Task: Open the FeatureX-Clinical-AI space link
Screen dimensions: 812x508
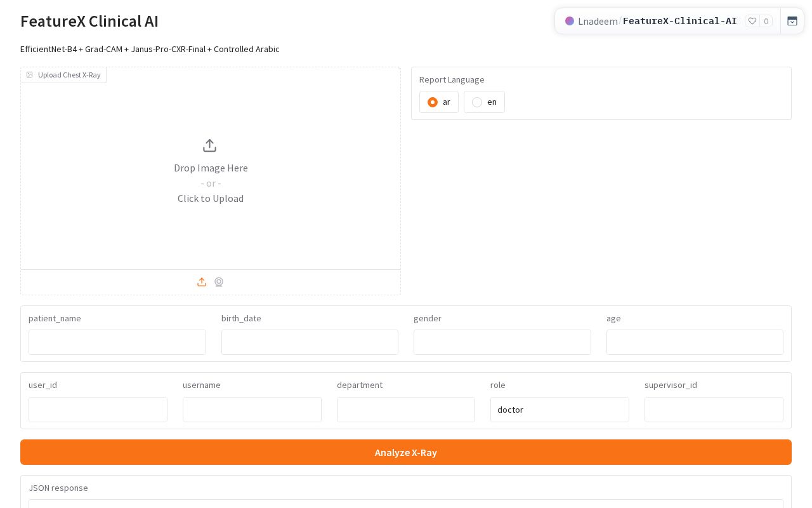Action: 680,21
